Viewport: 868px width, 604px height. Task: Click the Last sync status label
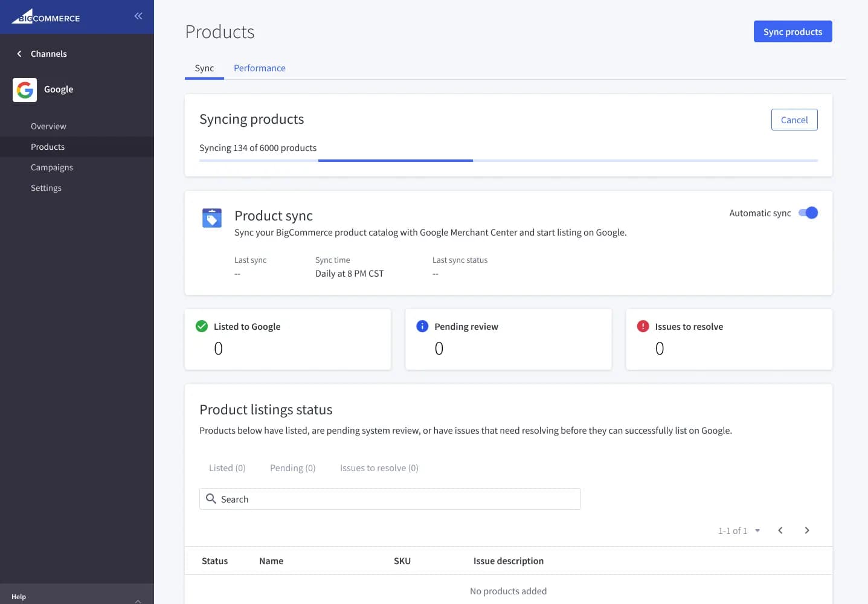(460, 260)
